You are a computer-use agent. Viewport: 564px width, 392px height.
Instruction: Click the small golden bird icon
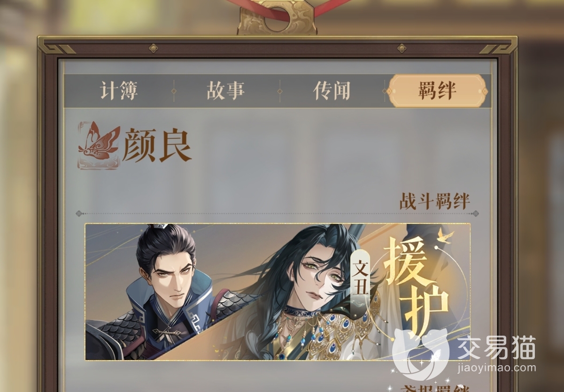coord(444,236)
